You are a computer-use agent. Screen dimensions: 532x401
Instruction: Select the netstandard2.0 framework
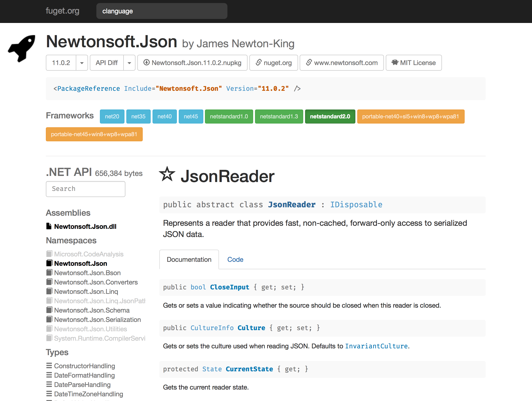[x=330, y=117]
